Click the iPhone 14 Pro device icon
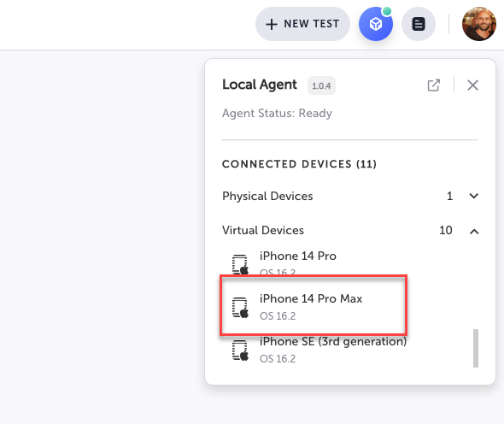This screenshot has height=424, width=504. (x=240, y=265)
